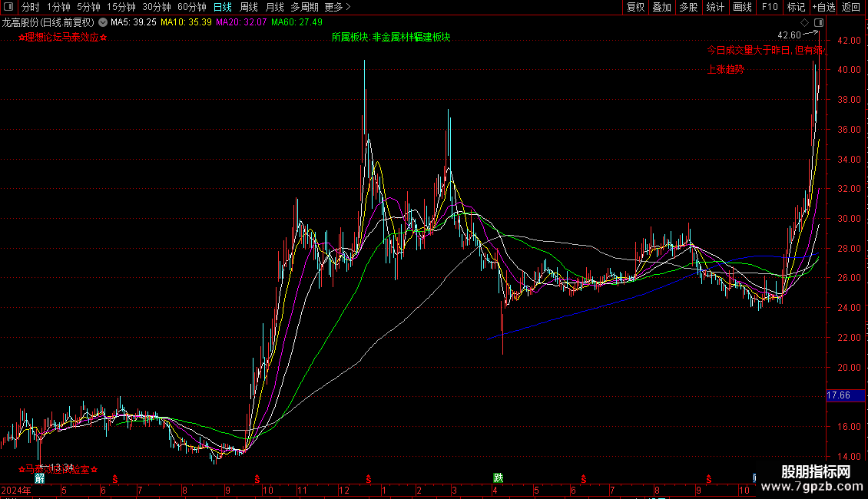Click the blue 17.66 price label

pyautogui.click(x=837, y=395)
